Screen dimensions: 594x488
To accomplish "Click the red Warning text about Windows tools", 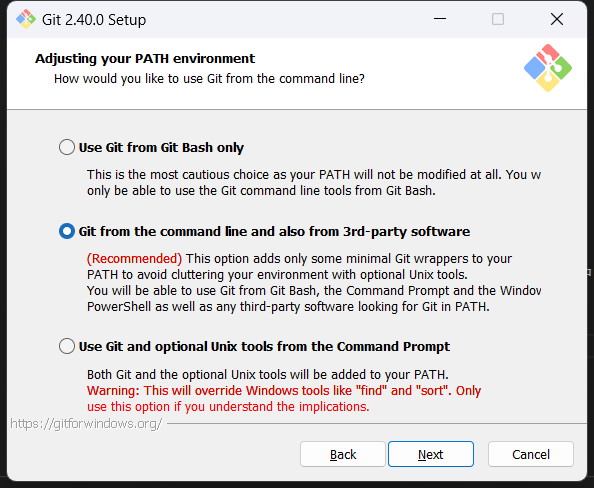I will point(284,399).
